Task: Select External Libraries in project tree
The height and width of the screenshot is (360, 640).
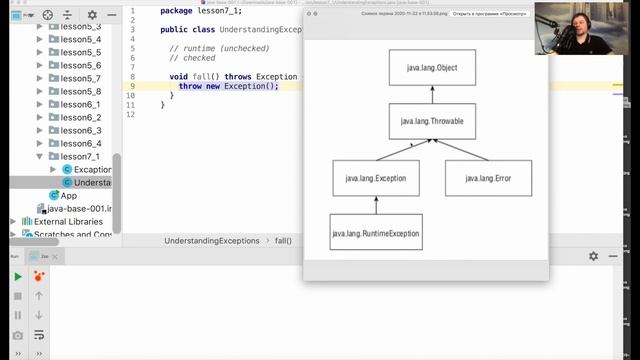Action: 69,222
